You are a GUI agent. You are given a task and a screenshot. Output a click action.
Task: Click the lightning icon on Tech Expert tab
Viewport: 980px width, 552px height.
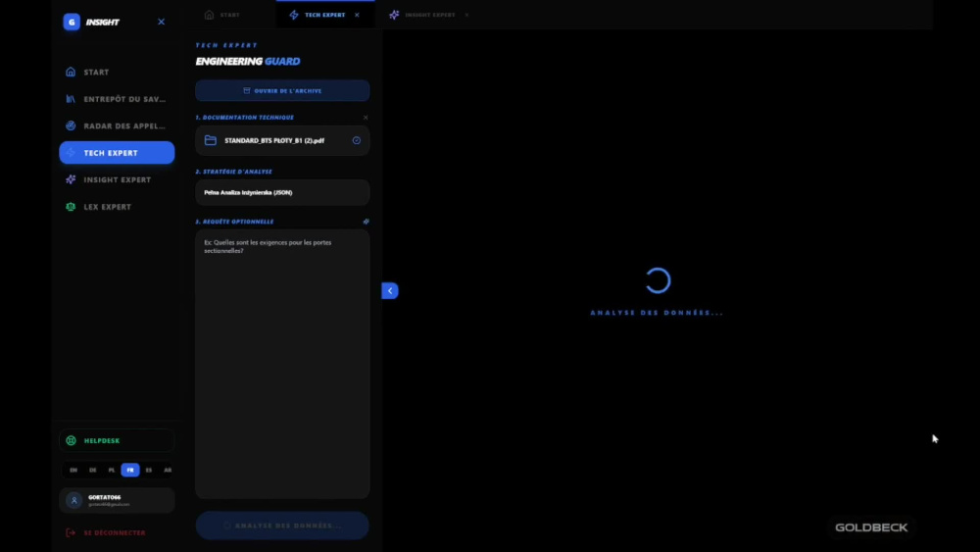point(294,15)
